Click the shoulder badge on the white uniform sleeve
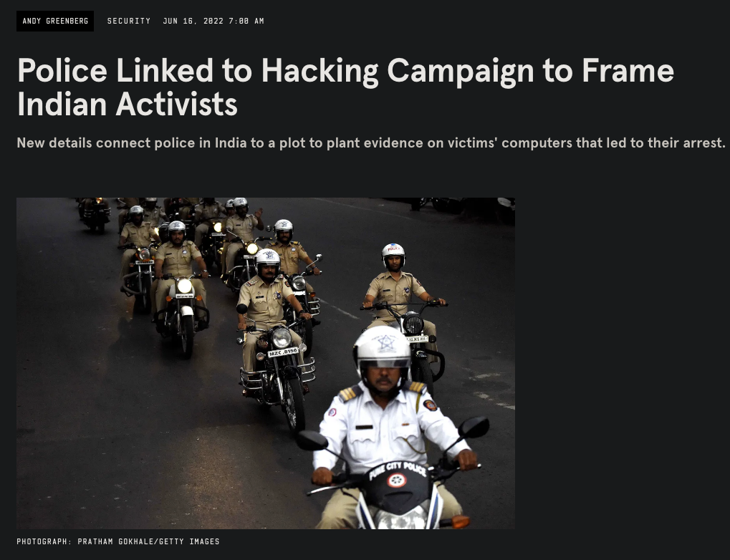The width and height of the screenshot is (730, 560). (430, 405)
